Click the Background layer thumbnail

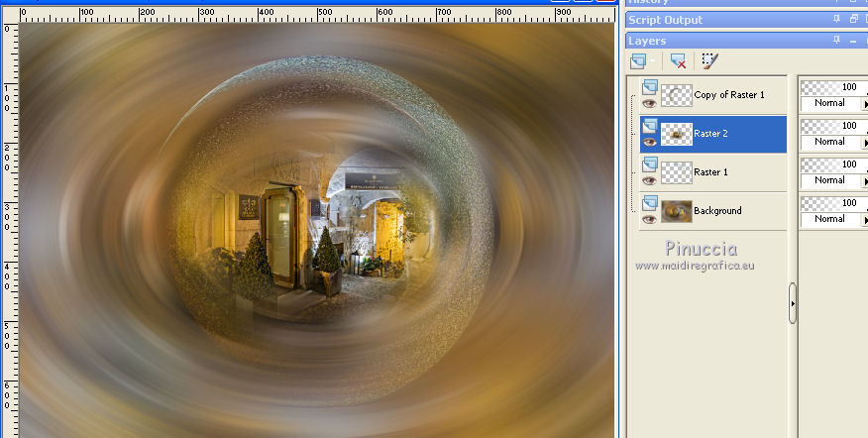[677, 211]
